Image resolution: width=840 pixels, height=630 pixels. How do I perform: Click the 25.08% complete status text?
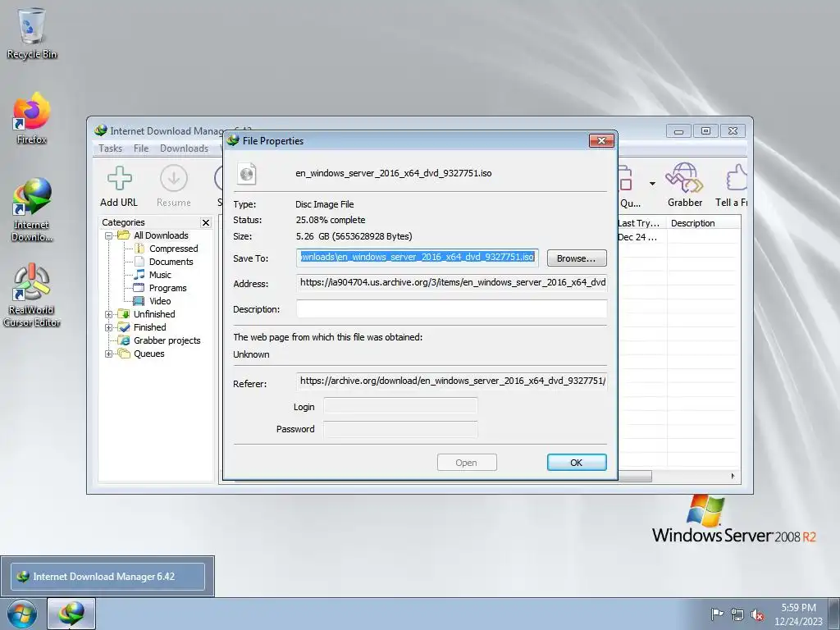tap(331, 220)
